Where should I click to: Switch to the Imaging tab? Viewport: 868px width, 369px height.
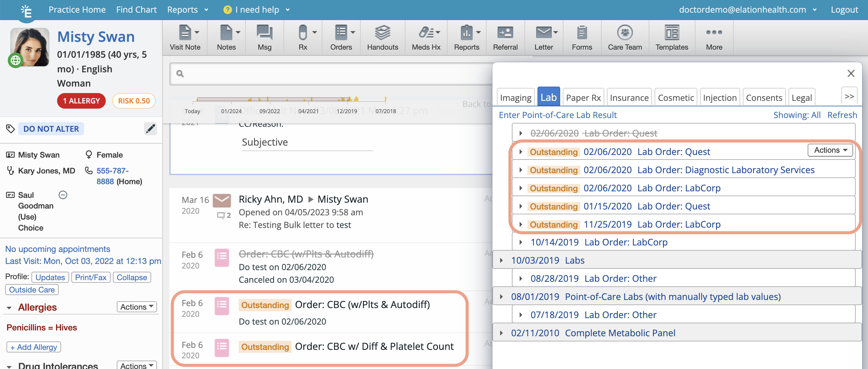[x=515, y=98]
